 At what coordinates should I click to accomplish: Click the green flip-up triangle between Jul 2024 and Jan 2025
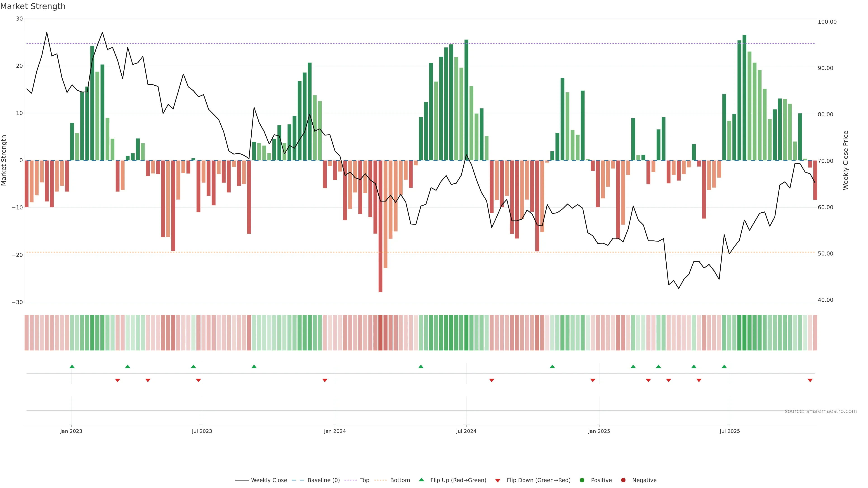click(552, 366)
